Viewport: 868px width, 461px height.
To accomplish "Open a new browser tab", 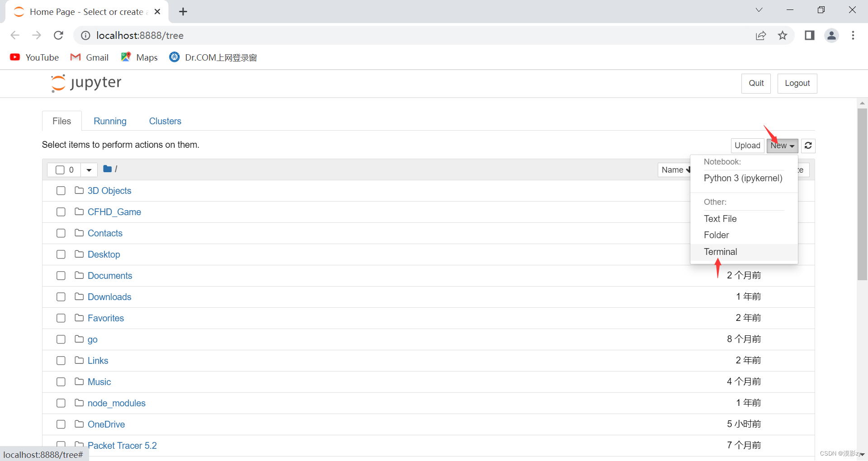I will click(183, 12).
